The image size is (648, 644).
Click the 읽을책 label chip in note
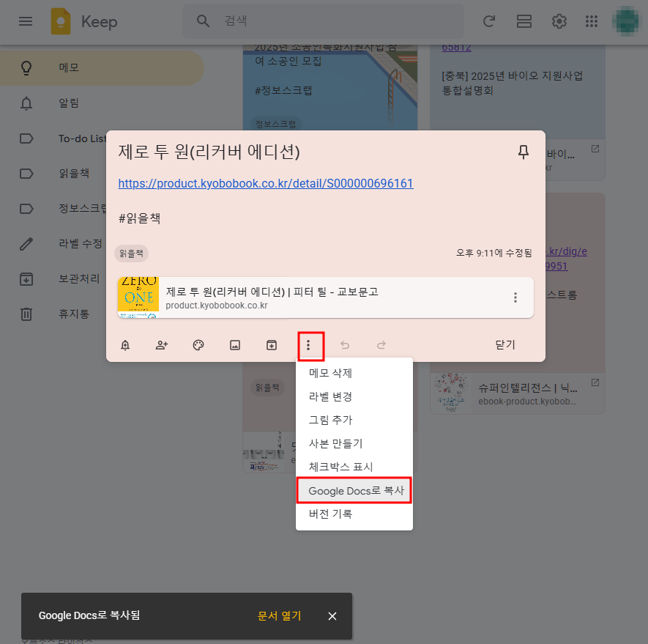click(x=131, y=253)
